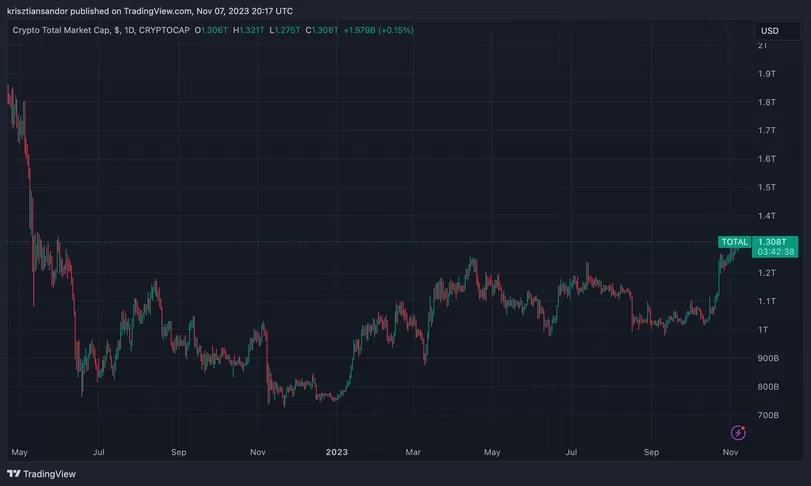Open the USD currency dropdown
This screenshot has height=486, width=811.
[x=768, y=30]
